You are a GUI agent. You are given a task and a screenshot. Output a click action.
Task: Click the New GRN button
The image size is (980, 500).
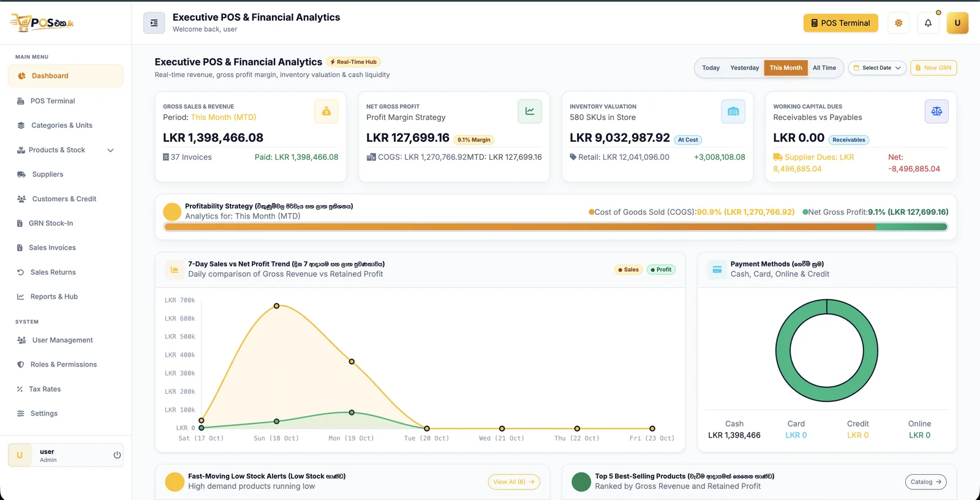coord(933,68)
